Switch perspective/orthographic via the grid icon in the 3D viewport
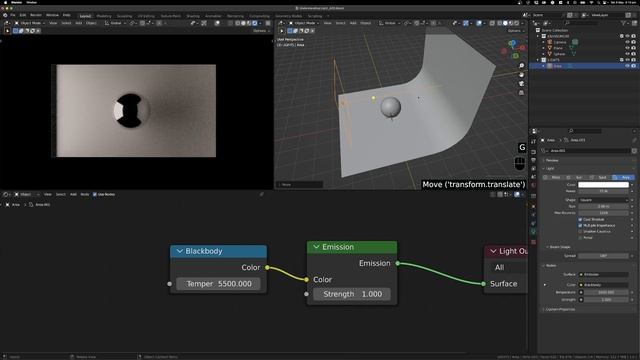Image resolution: width=640 pixels, height=360 pixels. (521, 93)
